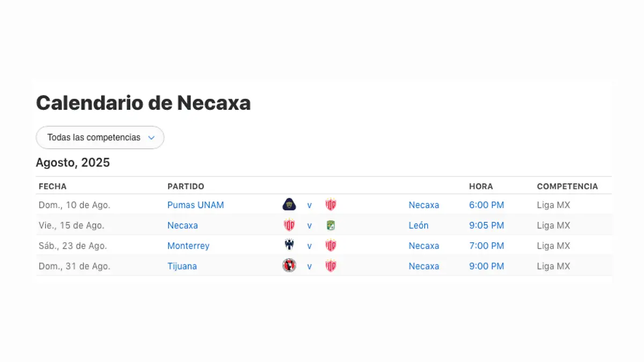
Task: Click the 9:05 PM match time link
Action: click(486, 225)
